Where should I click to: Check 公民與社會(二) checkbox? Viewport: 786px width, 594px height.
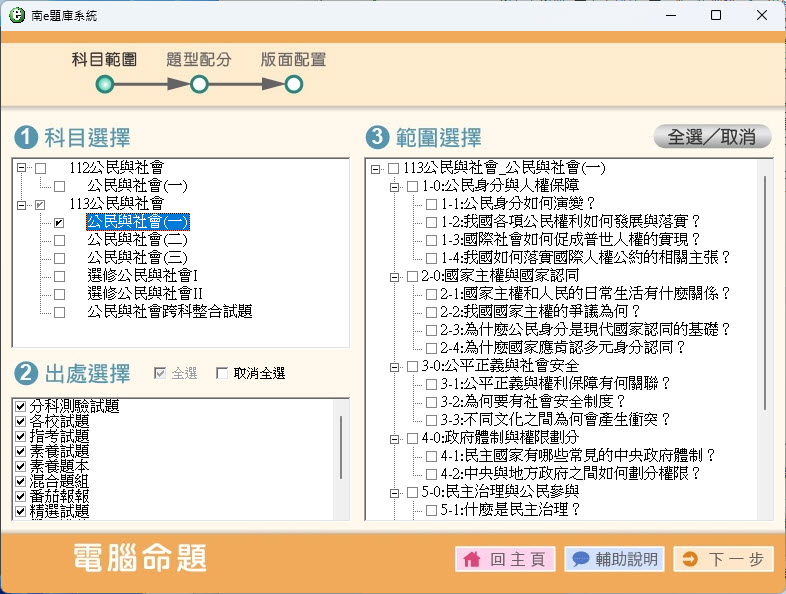tap(60, 241)
